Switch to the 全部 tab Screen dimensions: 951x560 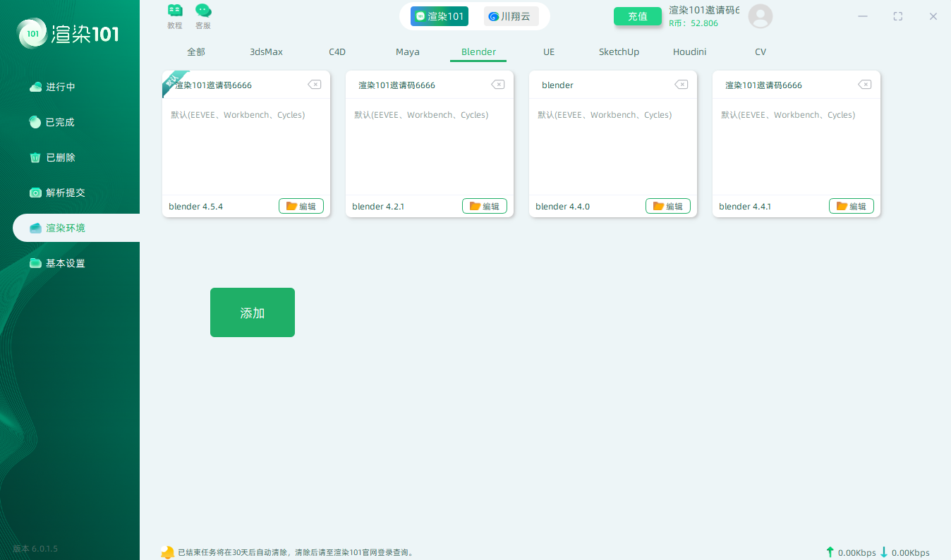(x=196, y=52)
